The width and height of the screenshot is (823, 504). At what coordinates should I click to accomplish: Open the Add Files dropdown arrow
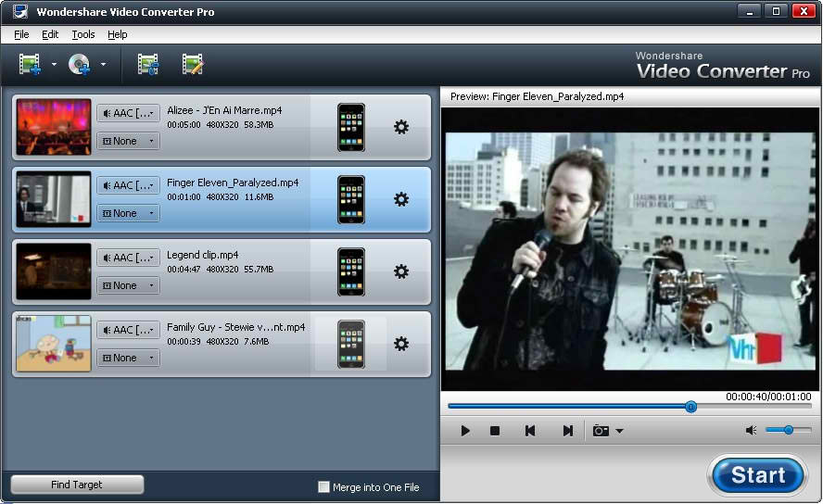click(x=54, y=65)
